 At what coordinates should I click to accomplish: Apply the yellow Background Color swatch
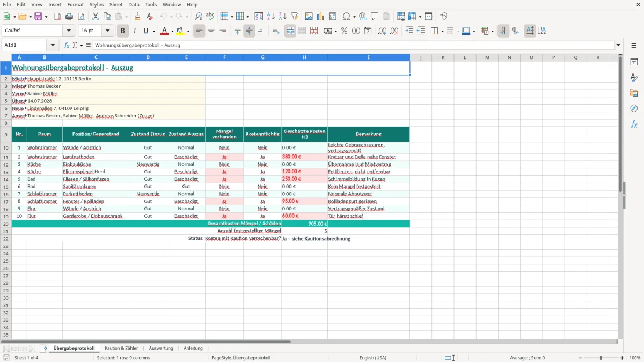tap(180, 31)
